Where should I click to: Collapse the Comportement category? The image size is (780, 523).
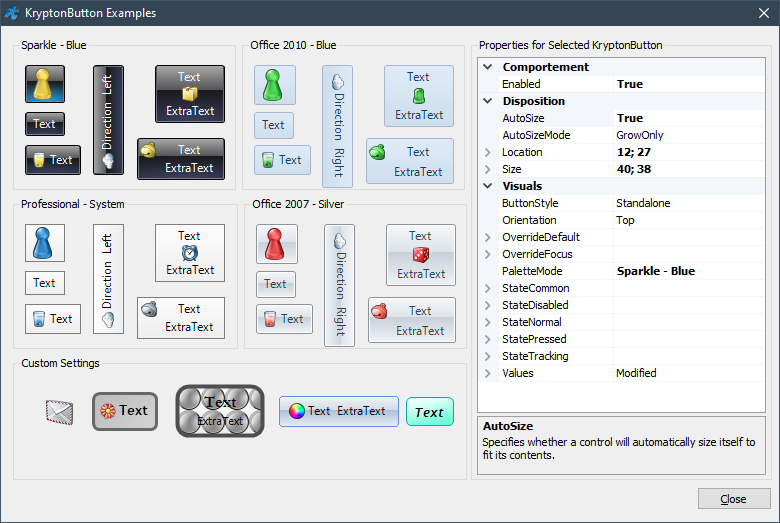pos(488,67)
